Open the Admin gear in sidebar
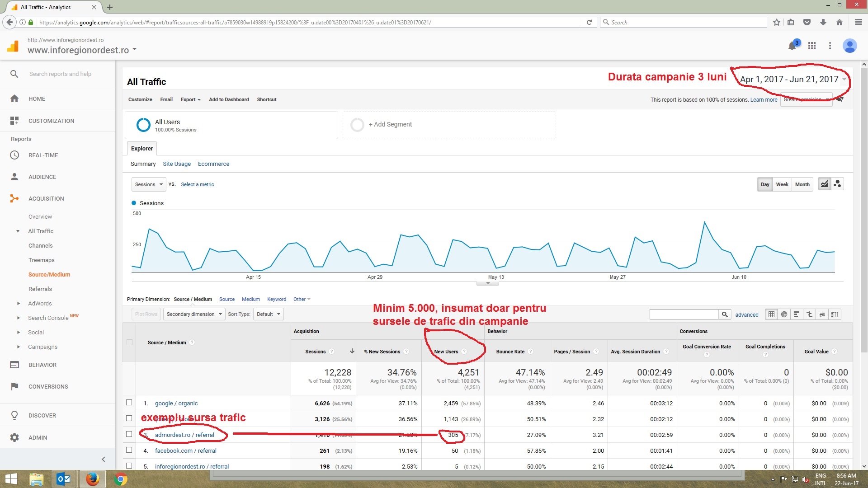The width and height of the screenshot is (868, 488). coord(14,437)
